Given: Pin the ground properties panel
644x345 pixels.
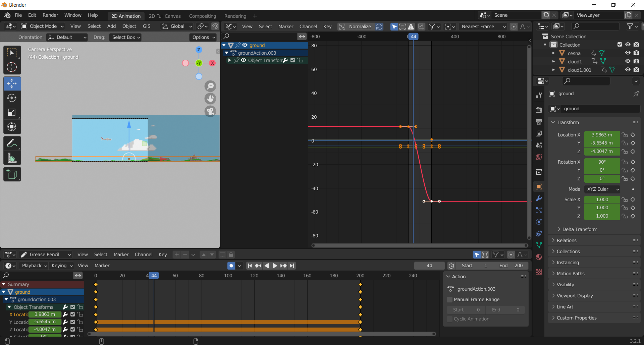Looking at the screenshot, I should click(x=636, y=94).
